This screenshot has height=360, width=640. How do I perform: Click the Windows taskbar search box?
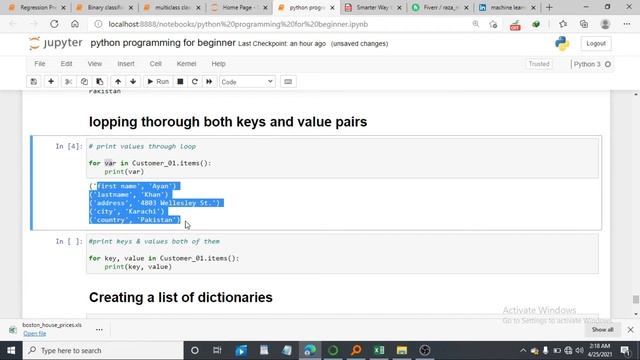pyautogui.click(x=103, y=350)
